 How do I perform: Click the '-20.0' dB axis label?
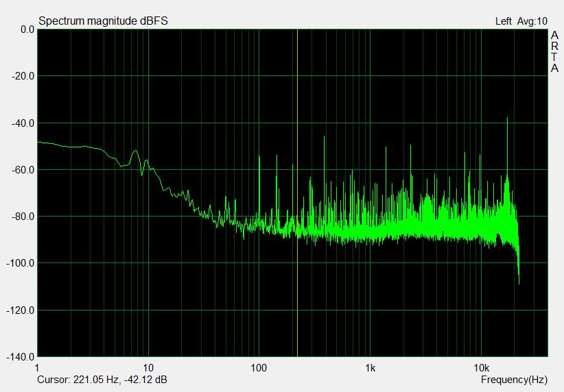point(23,76)
